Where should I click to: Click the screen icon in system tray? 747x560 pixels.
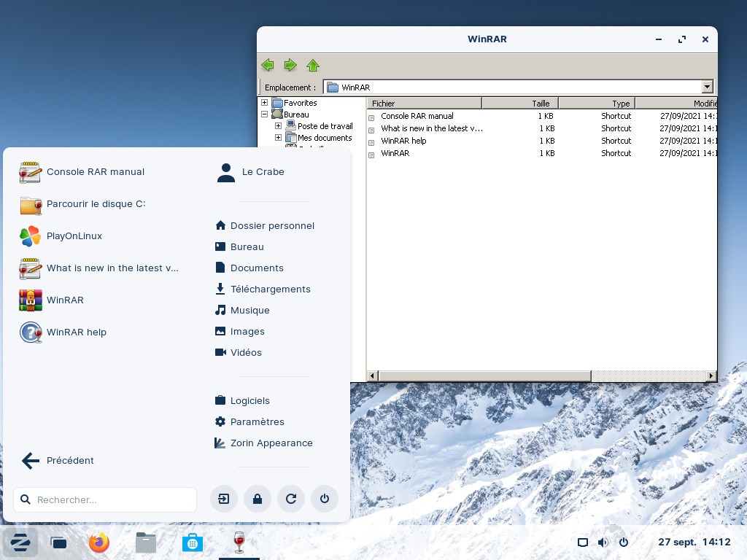pyautogui.click(x=582, y=542)
